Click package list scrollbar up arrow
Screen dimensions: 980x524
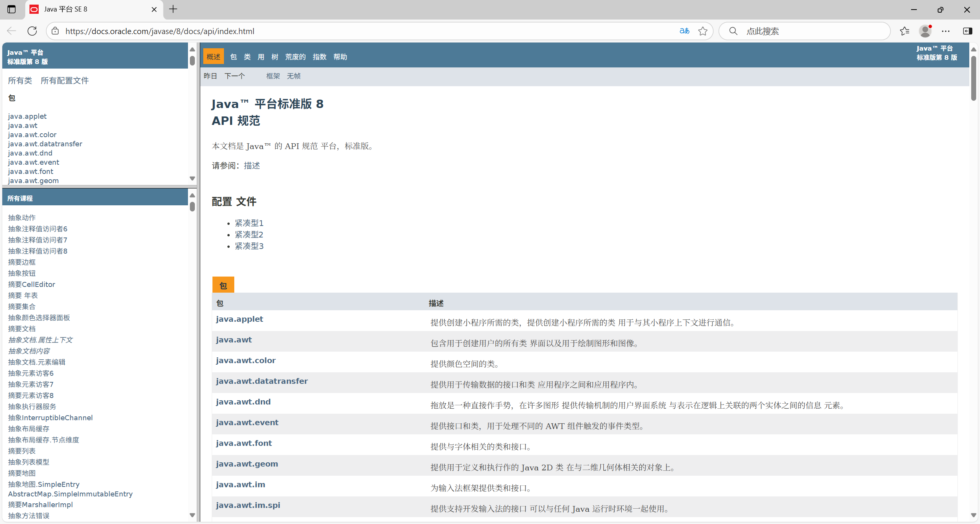pyautogui.click(x=192, y=49)
